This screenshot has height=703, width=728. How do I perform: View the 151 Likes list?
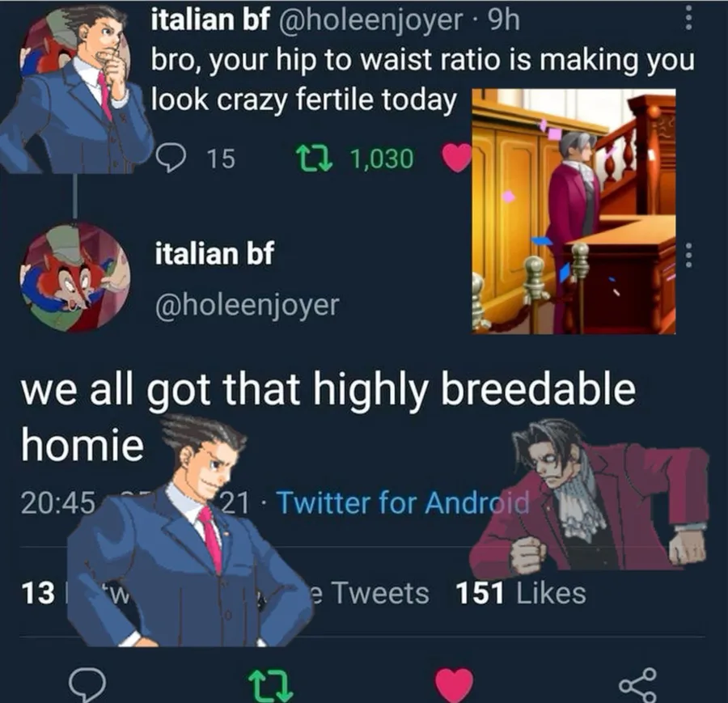coord(520,593)
